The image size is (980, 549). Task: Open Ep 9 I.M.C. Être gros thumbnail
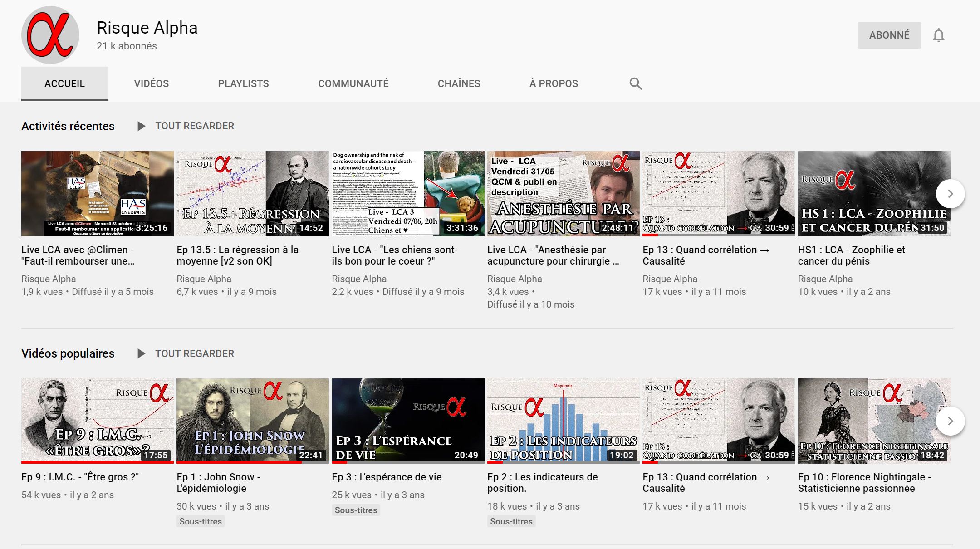[x=98, y=421]
